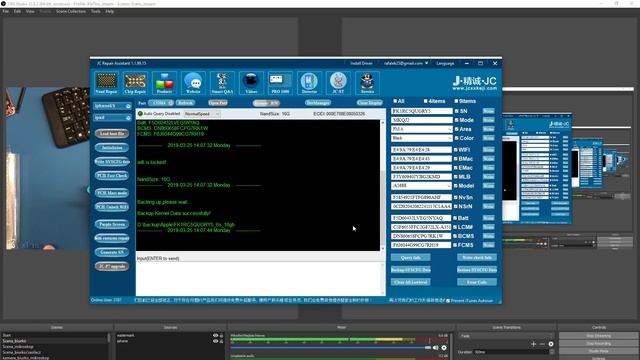Viewport: 640px width, 360px height.
Task: Click the Clear All Content button
Action: [x=411, y=282]
